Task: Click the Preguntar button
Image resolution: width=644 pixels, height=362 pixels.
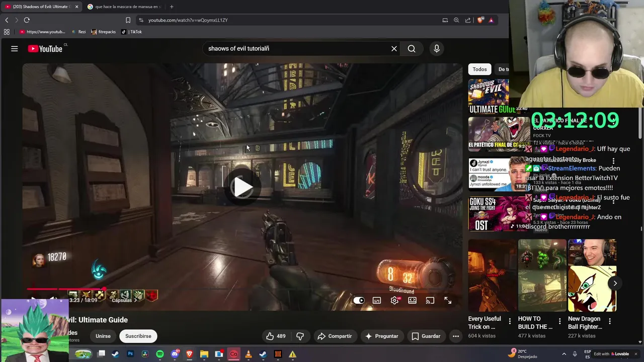Action: (x=382, y=336)
